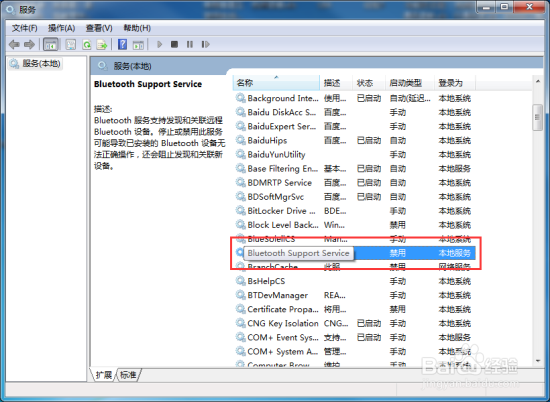Select the BaiduYunUtility service name
This screenshot has height=402, width=550.
[x=276, y=154]
